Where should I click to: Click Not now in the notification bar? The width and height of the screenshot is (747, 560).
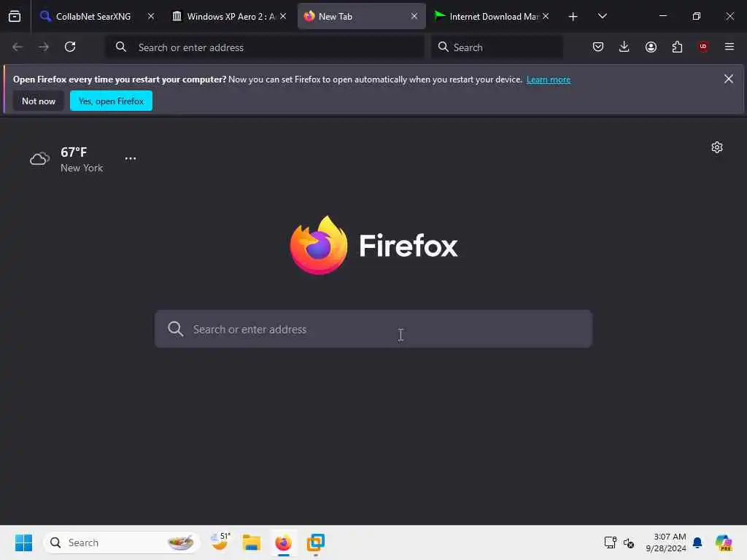(x=39, y=101)
